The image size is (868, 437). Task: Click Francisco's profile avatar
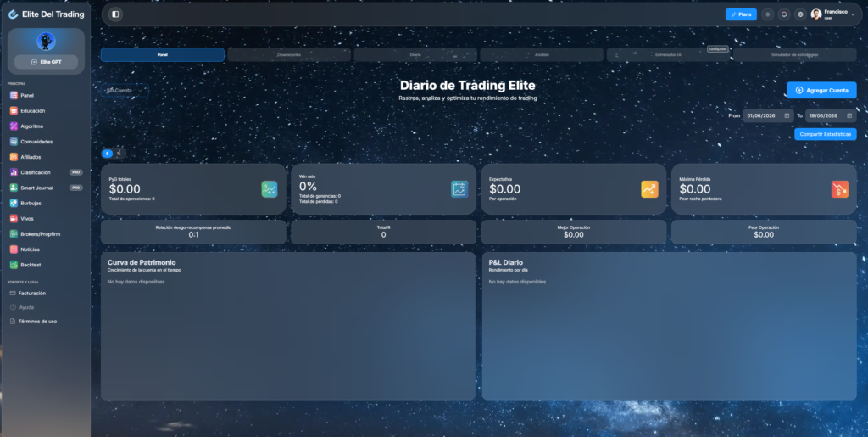click(816, 14)
